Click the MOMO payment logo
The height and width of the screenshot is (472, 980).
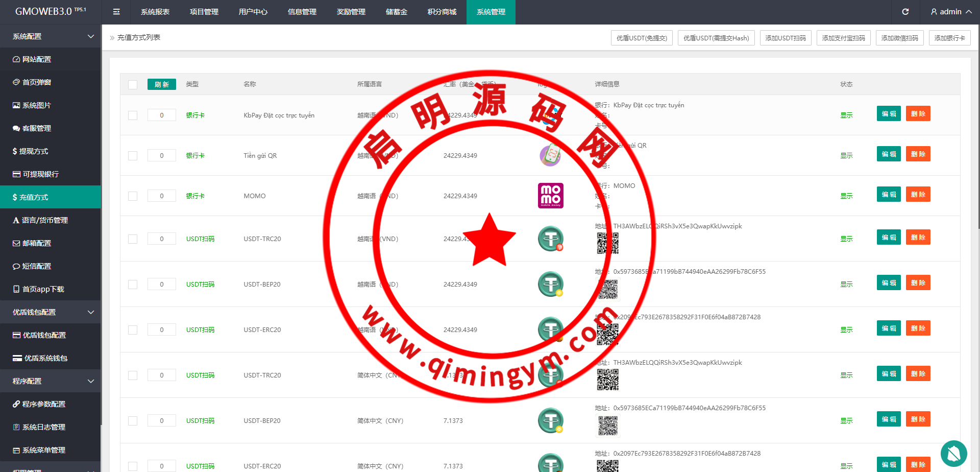[x=550, y=196]
